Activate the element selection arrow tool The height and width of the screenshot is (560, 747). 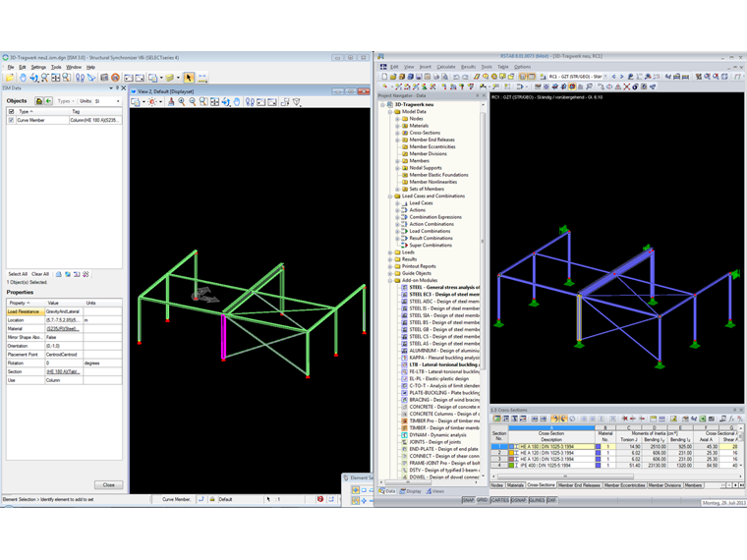(189, 78)
